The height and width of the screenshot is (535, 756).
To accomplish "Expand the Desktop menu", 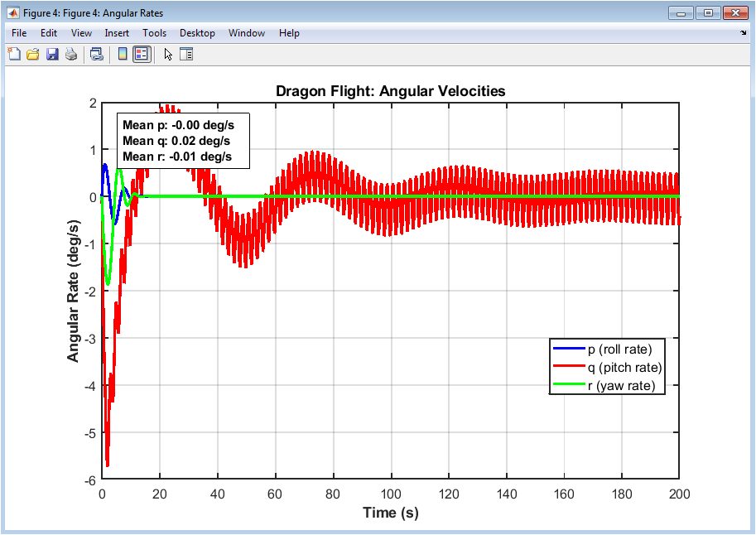I will click(197, 33).
